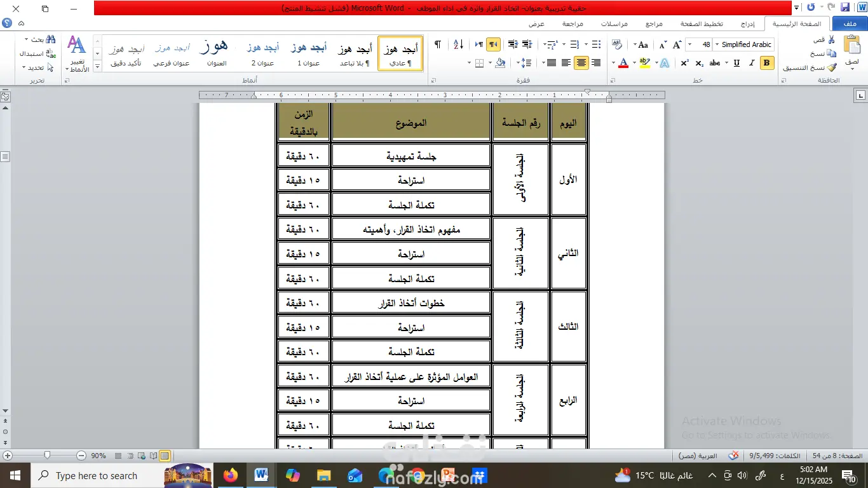Screen dimensions: 868x488
Task: Click the Paste (لصق) clipboard icon
Action: tap(852, 44)
